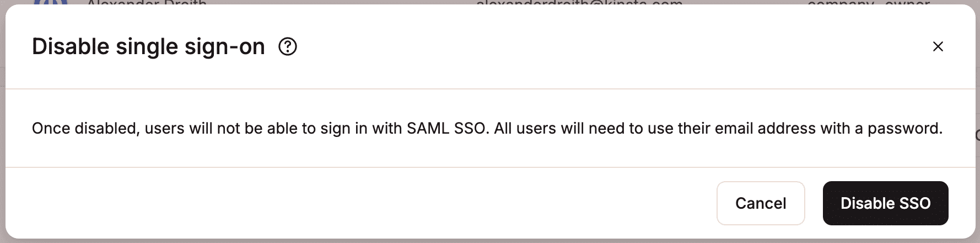Click the company owner role text at top right

click(x=868, y=3)
